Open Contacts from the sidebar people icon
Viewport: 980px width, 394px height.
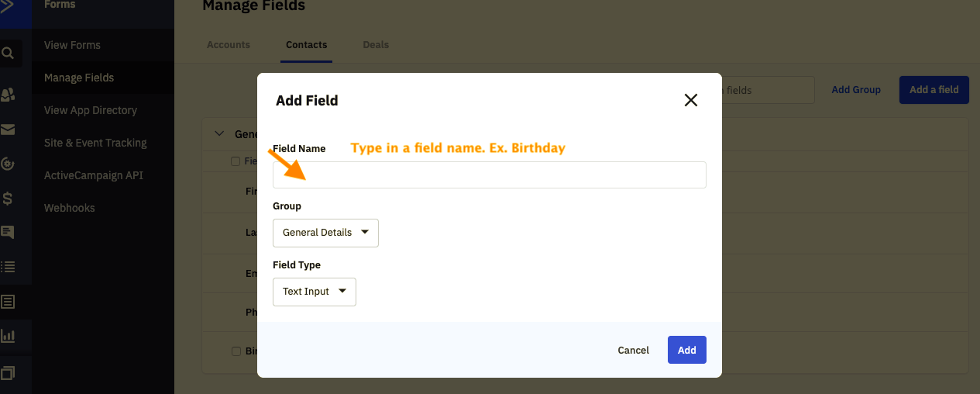(8, 95)
